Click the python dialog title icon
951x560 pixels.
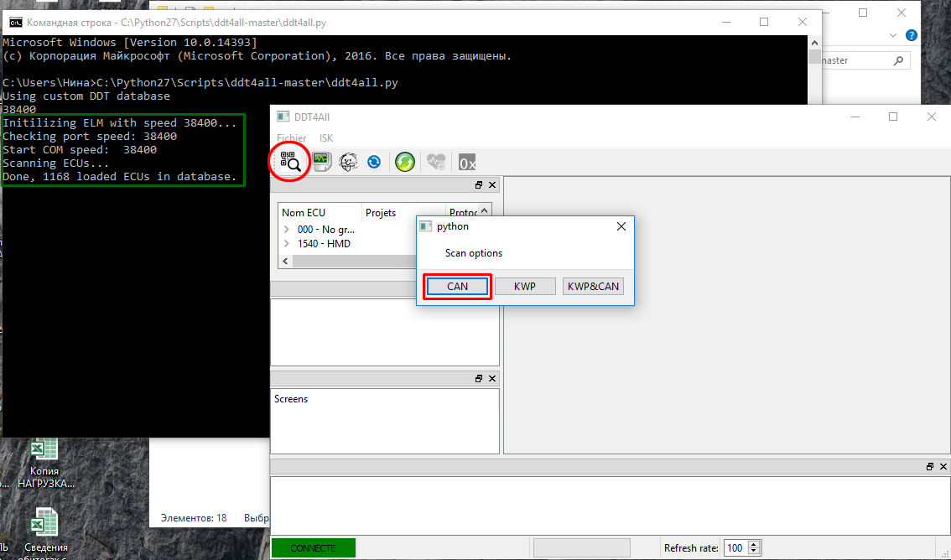(x=426, y=226)
